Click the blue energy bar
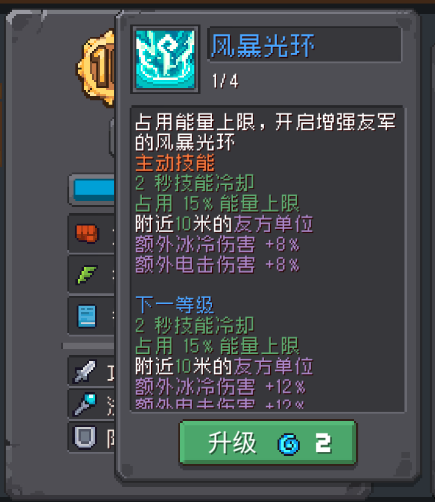This screenshot has width=435, height=502. [x=94, y=189]
